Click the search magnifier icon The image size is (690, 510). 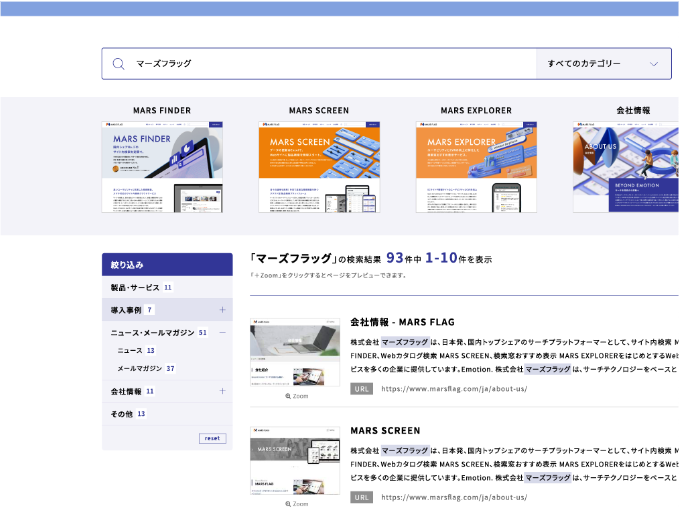tap(118, 64)
